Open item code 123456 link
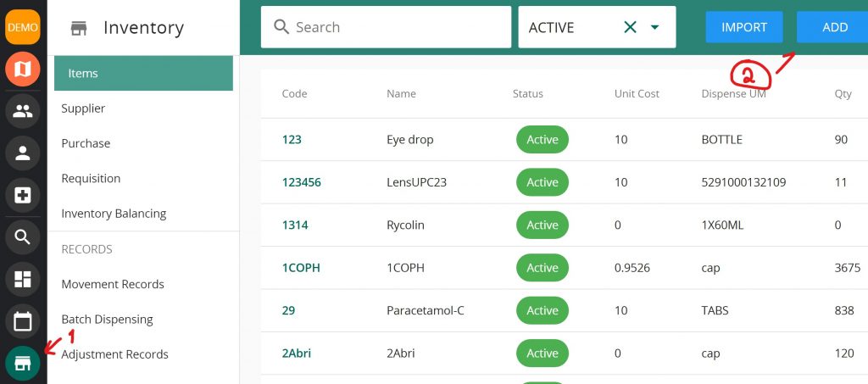 click(x=301, y=182)
